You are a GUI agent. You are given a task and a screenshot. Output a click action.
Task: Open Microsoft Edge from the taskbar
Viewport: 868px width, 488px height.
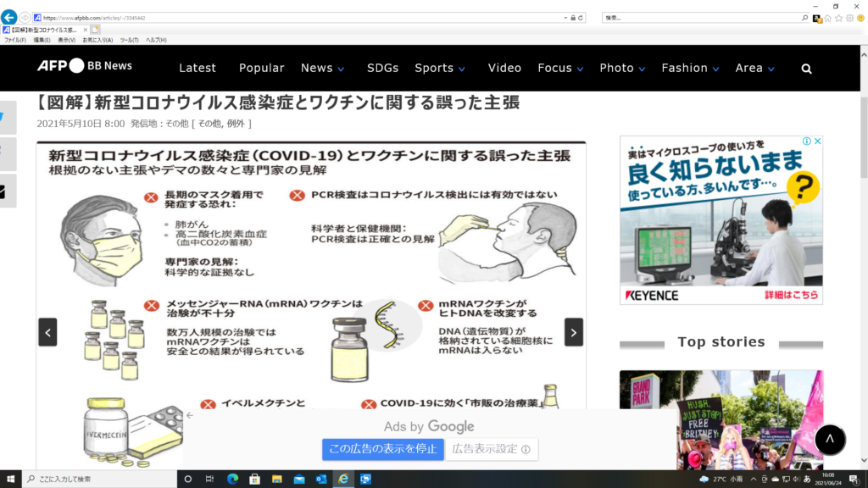[x=232, y=480]
